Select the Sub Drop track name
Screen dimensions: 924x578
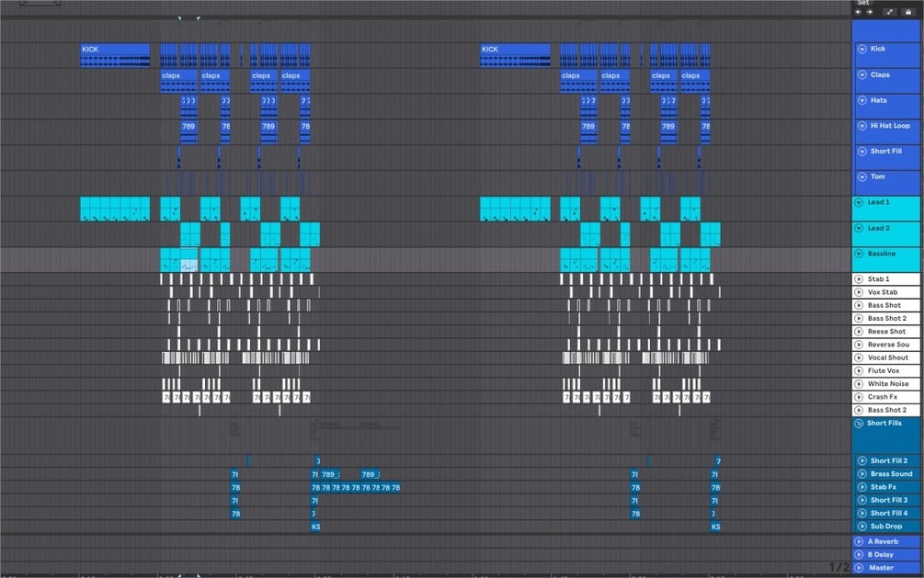click(x=886, y=527)
